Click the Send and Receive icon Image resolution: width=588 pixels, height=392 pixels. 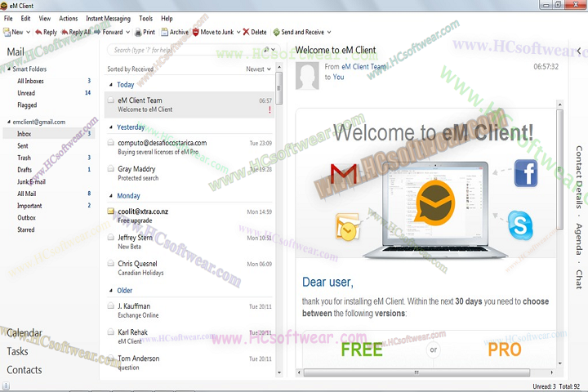point(276,33)
